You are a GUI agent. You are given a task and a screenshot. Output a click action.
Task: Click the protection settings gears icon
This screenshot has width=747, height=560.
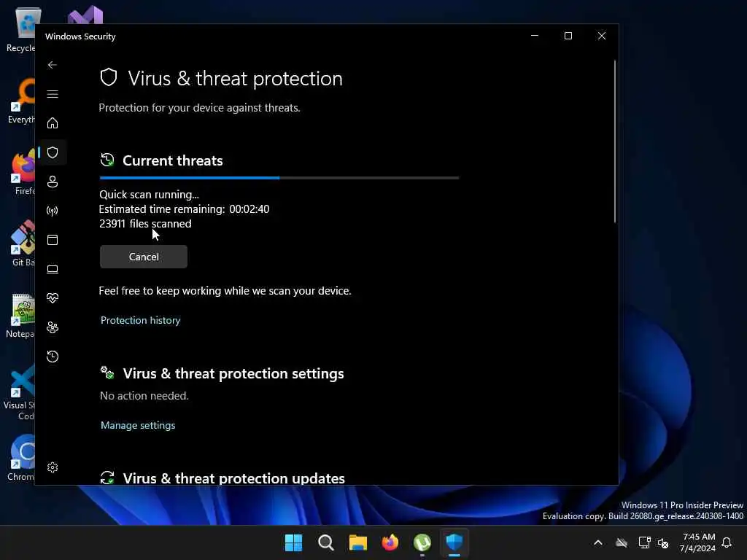(x=107, y=373)
